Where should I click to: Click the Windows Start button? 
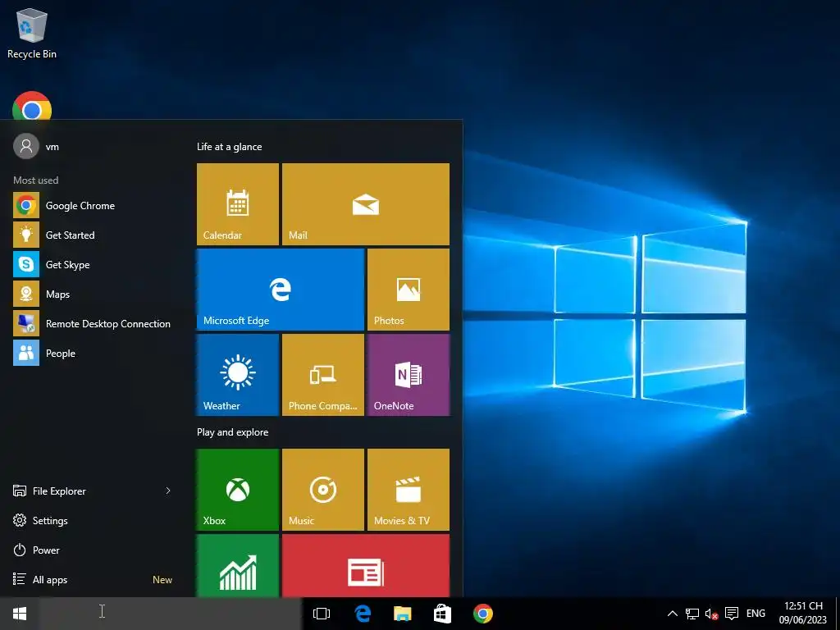click(20, 614)
